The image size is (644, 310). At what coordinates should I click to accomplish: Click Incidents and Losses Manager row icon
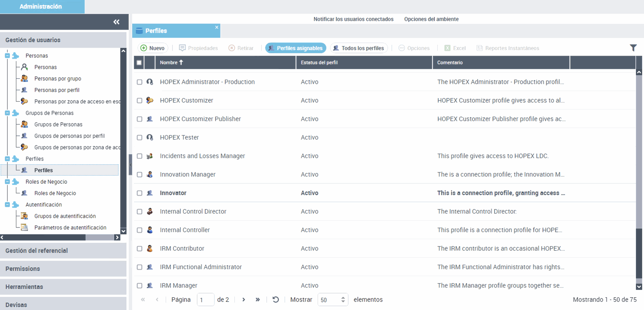pos(150,156)
